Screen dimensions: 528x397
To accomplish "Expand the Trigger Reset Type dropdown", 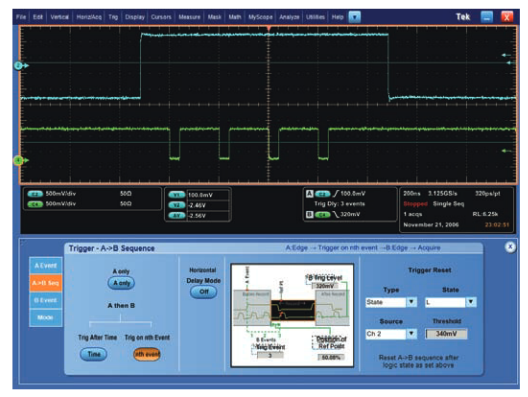I will click(x=411, y=302).
